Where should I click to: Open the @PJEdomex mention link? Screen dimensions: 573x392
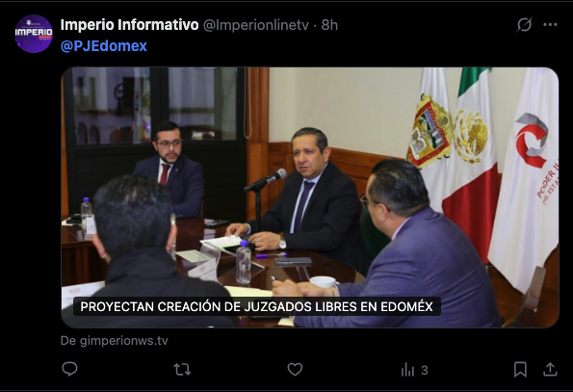[x=103, y=46]
